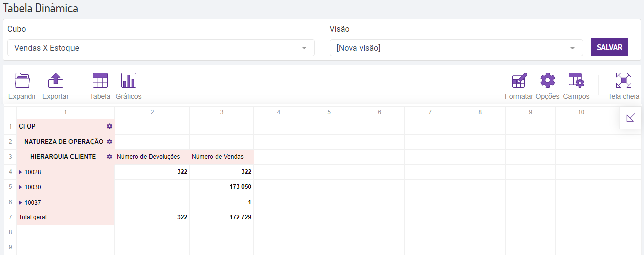Open the Visão dropdown
This screenshot has height=255, width=644.
coord(456,48)
